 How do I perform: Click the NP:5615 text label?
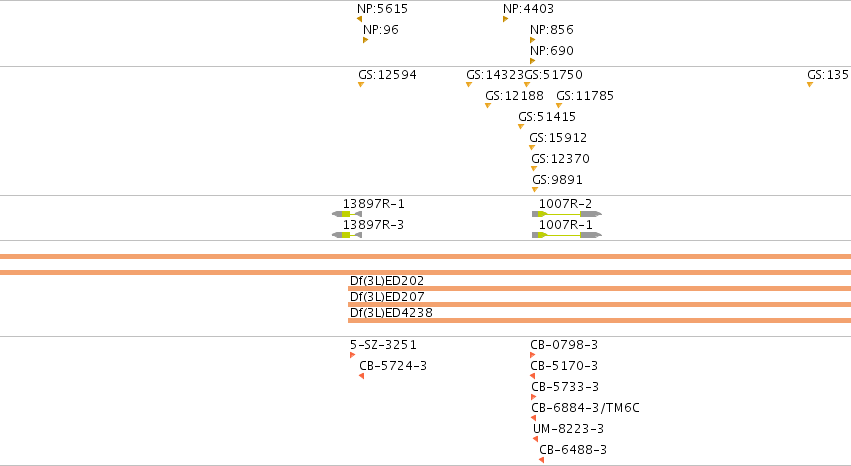tap(383, 9)
